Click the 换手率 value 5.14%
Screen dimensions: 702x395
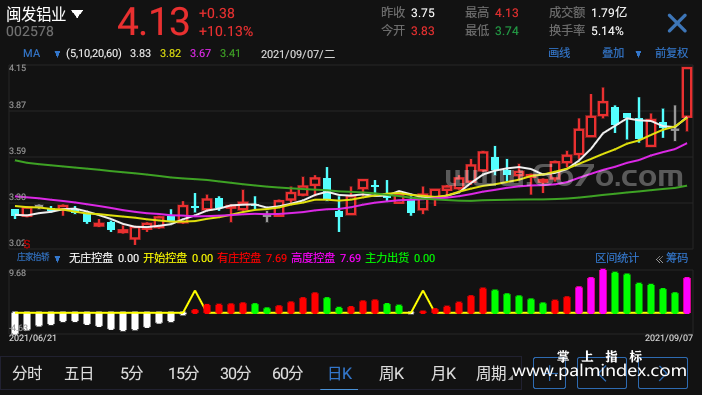(607, 31)
